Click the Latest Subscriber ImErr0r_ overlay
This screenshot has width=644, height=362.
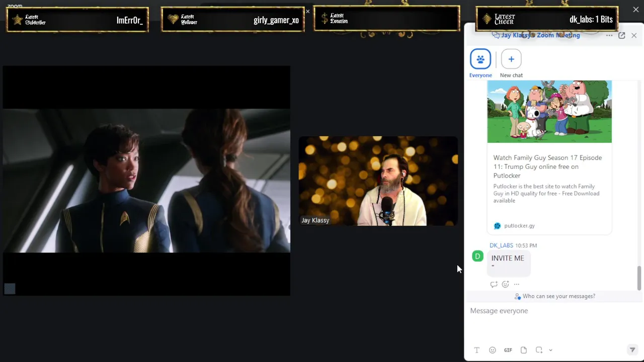pos(77,20)
